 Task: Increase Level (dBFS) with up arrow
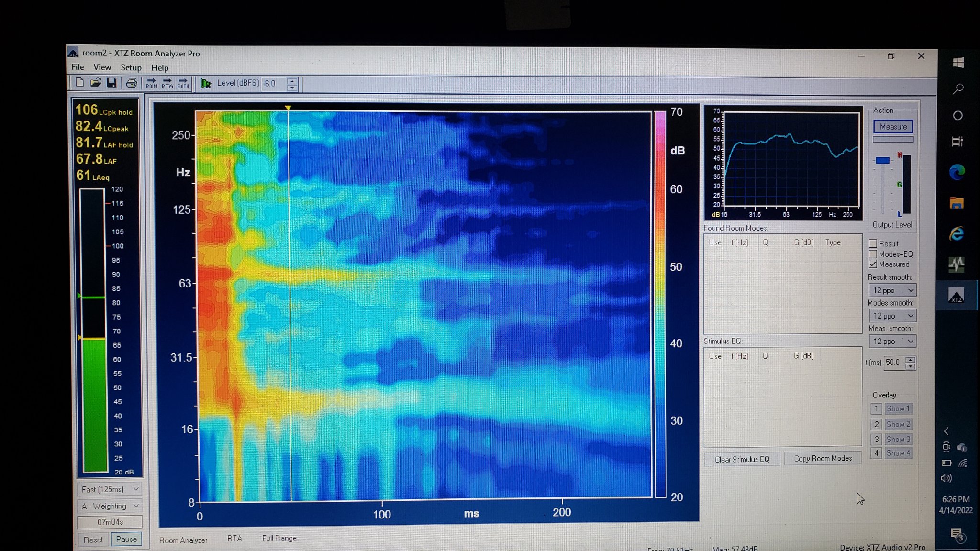[292, 80]
